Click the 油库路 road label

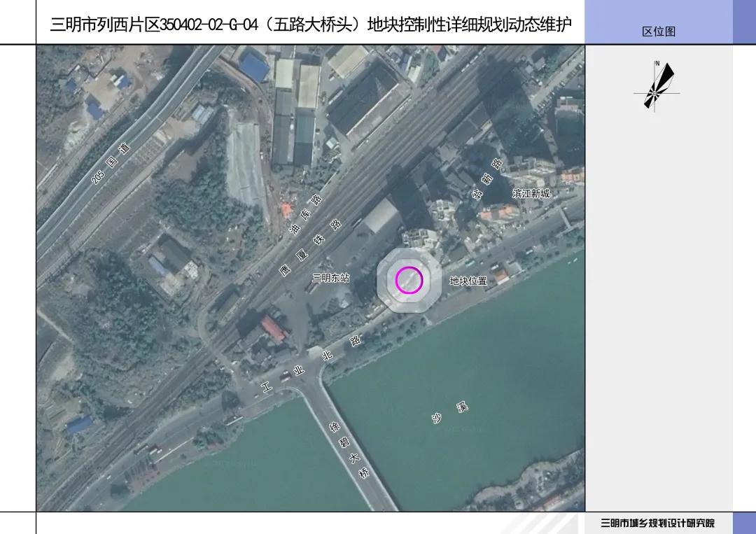306,214
